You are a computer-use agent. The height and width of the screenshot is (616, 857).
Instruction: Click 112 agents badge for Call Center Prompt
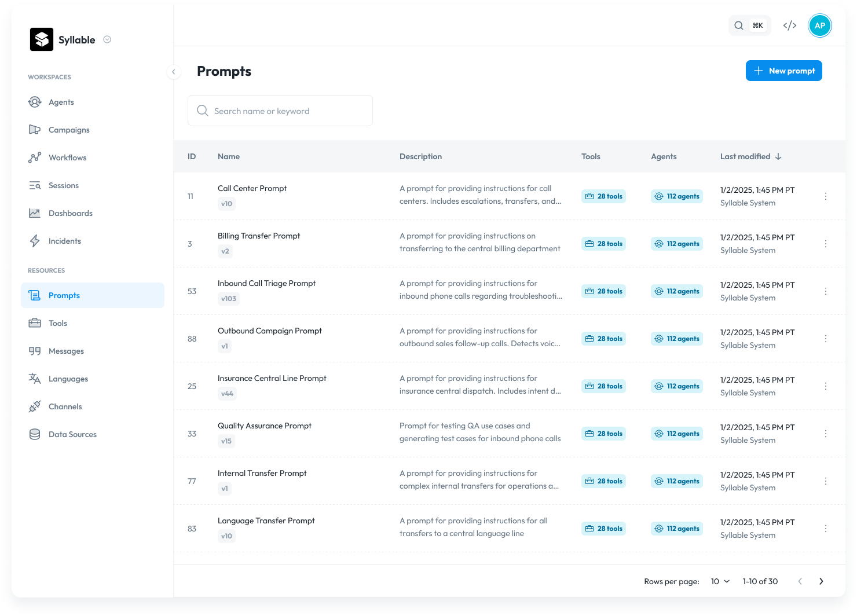click(x=677, y=196)
